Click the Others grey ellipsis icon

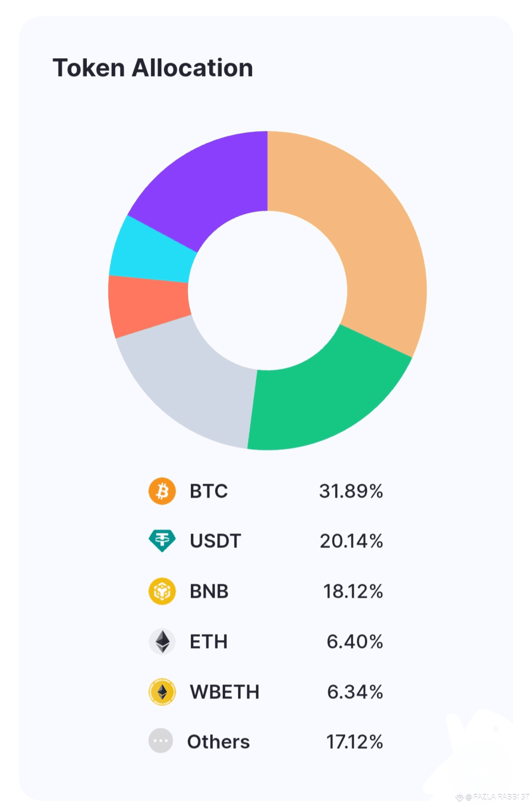coord(161,741)
